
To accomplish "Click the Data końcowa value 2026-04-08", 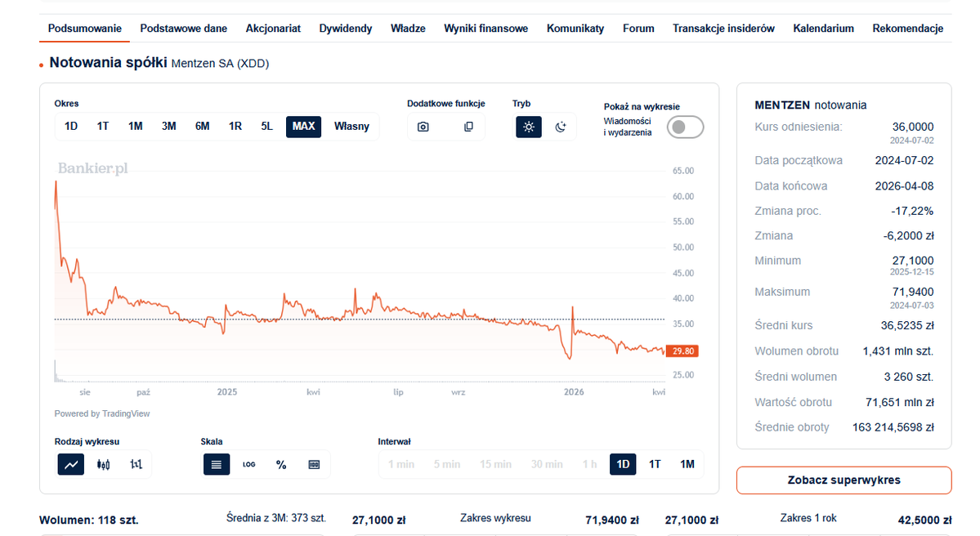I will [x=904, y=186].
